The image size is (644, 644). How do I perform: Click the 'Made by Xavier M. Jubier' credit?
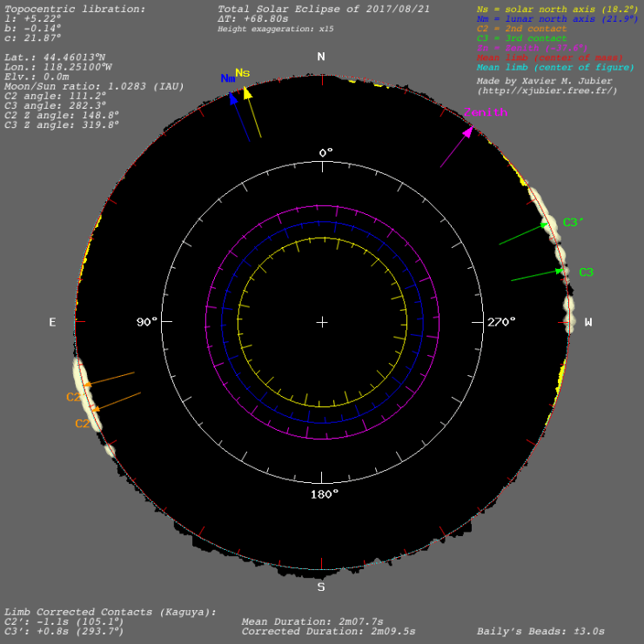546,80
